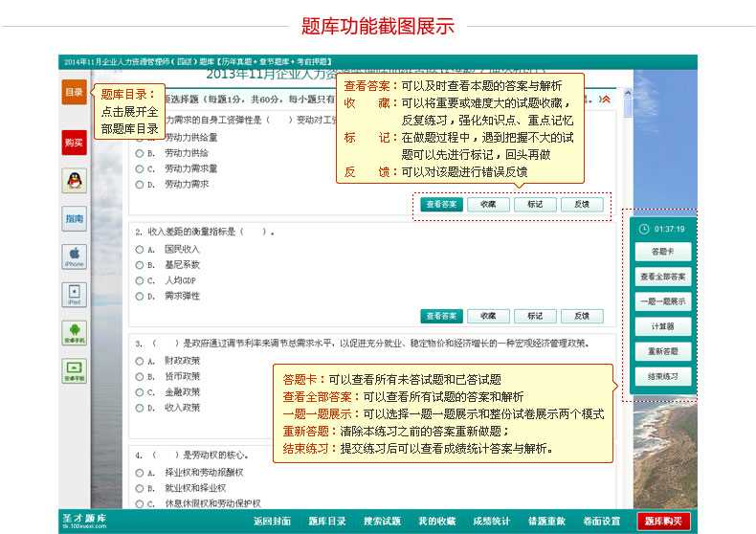Click 查看答案 button under question 2

pos(441,316)
